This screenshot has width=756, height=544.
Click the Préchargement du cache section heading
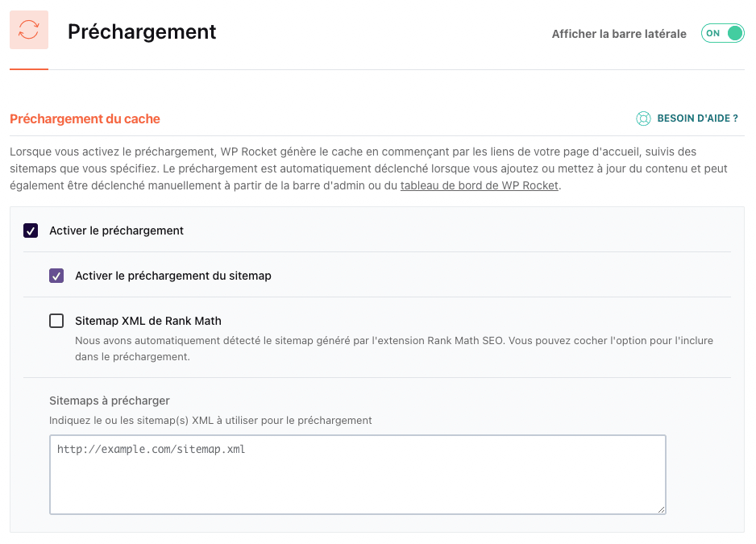pyautogui.click(x=85, y=119)
